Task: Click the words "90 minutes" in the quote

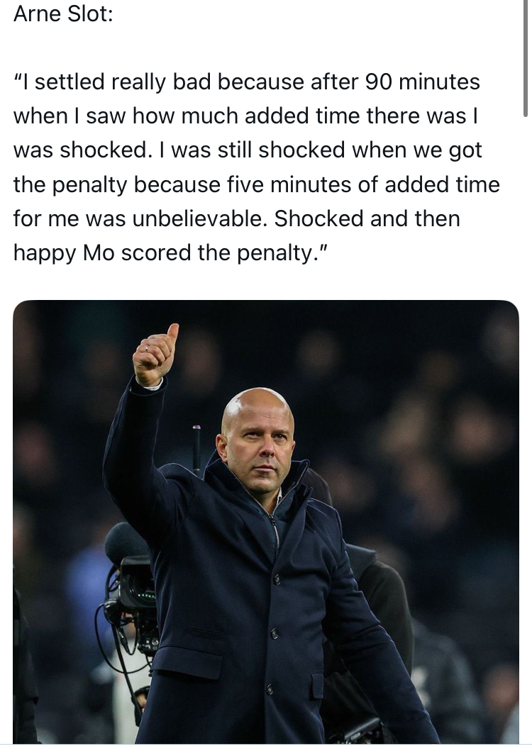Action: [423, 82]
